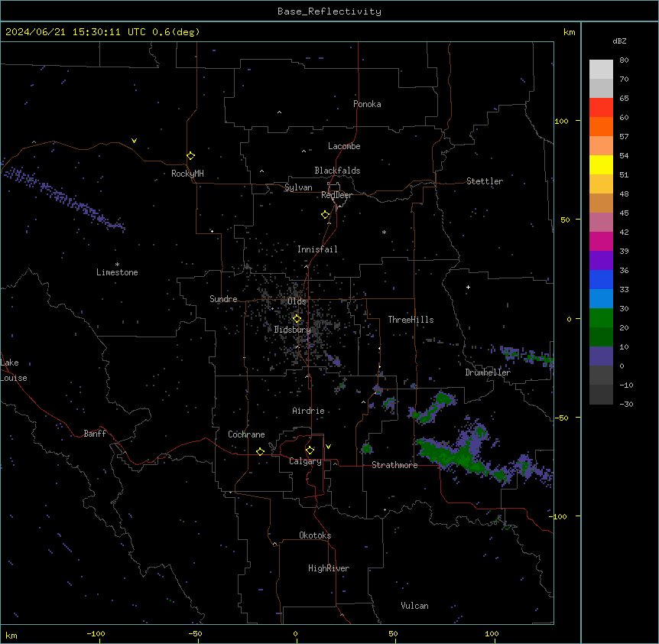Click the dBZ legend heading
This screenshot has height=644, width=659.
pyautogui.click(x=619, y=41)
